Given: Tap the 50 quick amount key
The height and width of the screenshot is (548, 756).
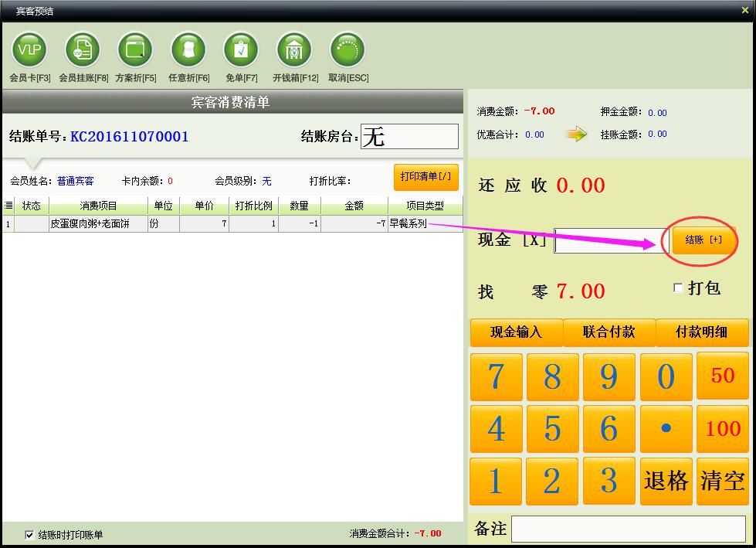Looking at the screenshot, I should click(x=722, y=376).
